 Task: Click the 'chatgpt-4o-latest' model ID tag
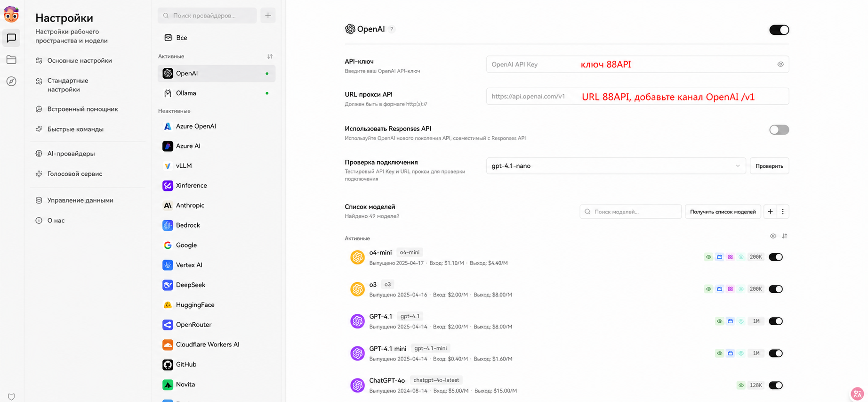(x=436, y=380)
